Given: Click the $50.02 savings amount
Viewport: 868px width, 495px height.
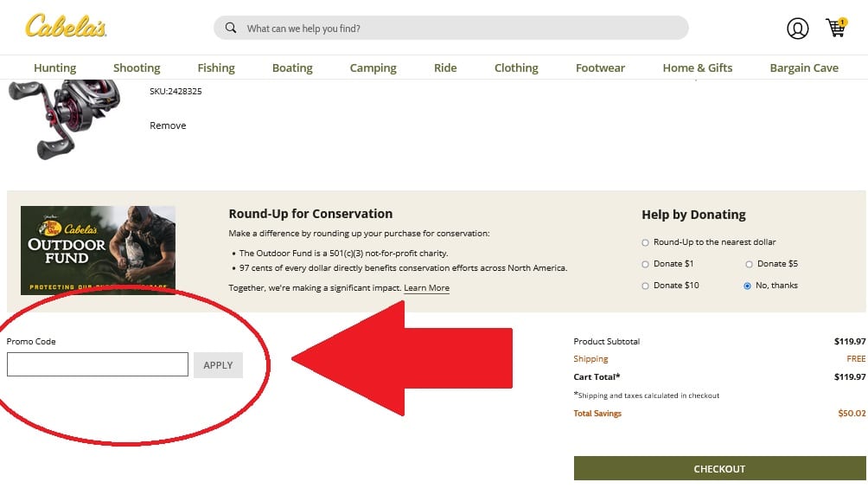Looking at the screenshot, I should [x=852, y=413].
